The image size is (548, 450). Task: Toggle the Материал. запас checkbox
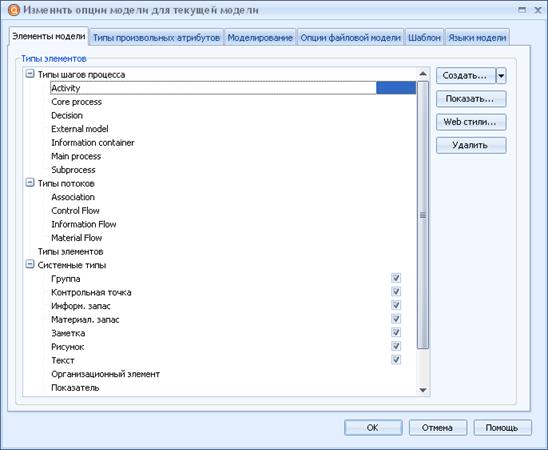click(396, 319)
